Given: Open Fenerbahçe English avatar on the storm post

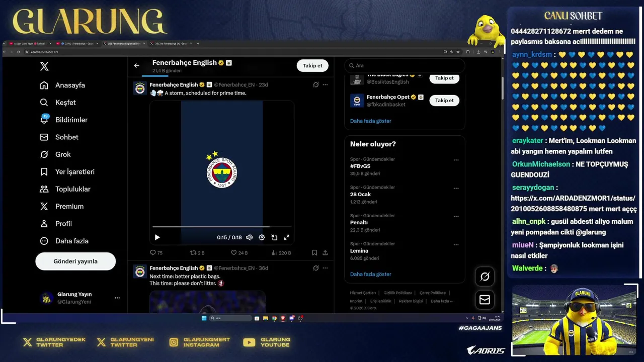Looking at the screenshot, I should (140, 88).
